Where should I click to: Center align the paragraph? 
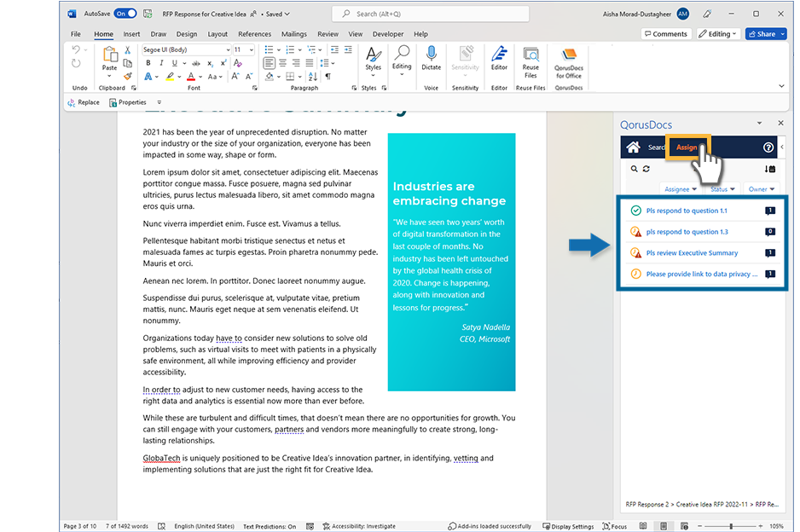(282, 63)
